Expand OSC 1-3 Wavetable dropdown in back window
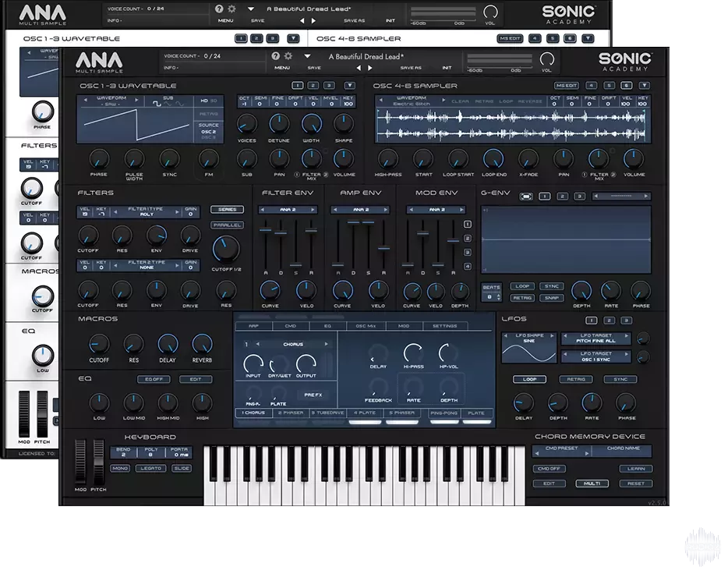 (293, 38)
